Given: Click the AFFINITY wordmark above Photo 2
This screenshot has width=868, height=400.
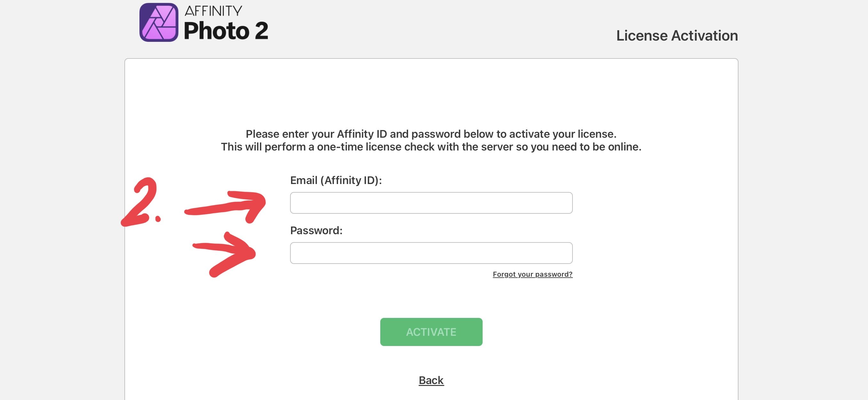Looking at the screenshot, I should pyautogui.click(x=213, y=11).
